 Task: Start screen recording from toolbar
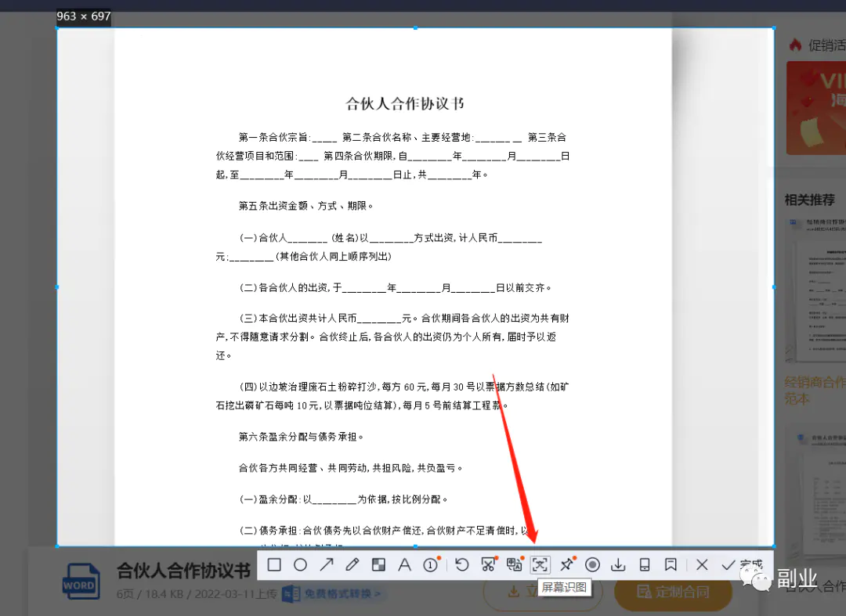coord(593,564)
